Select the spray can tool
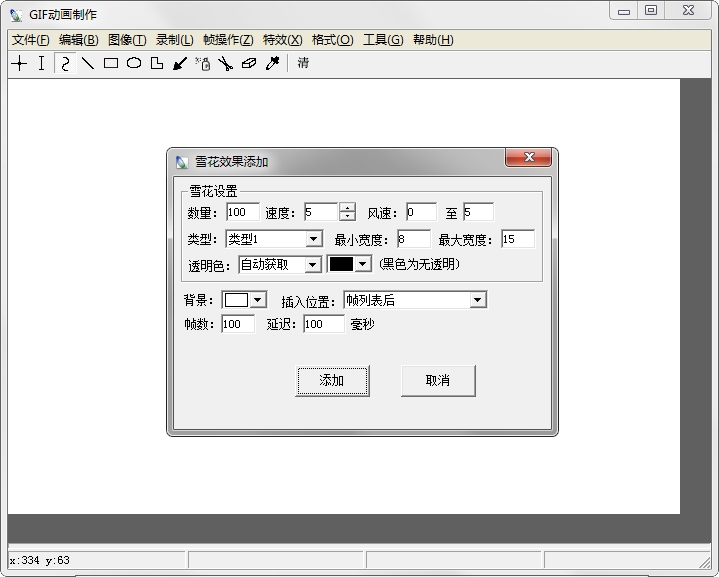Viewport: 719px width, 577px height. [x=203, y=63]
